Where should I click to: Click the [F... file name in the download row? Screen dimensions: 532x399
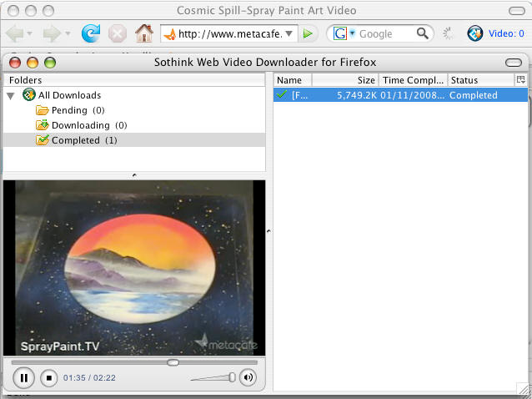coord(299,95)
